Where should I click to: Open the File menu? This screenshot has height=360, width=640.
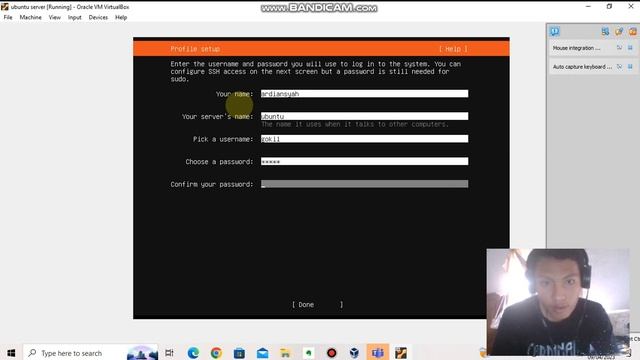tap(8, 18)
